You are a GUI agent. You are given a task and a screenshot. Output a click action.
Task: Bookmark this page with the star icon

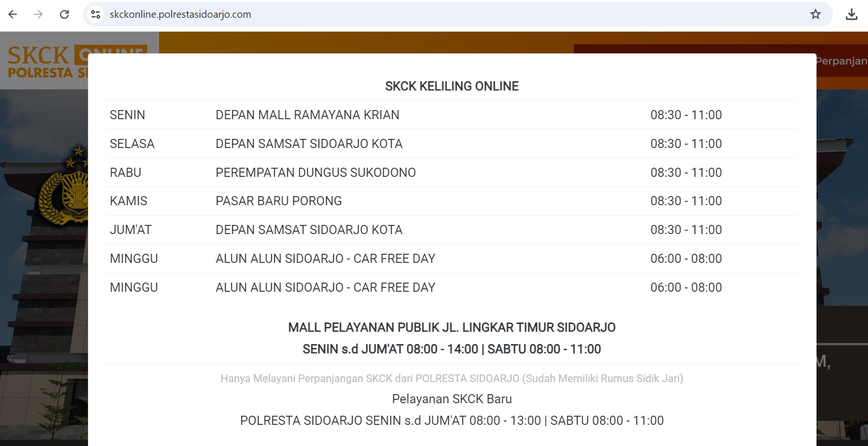[815, 14]
